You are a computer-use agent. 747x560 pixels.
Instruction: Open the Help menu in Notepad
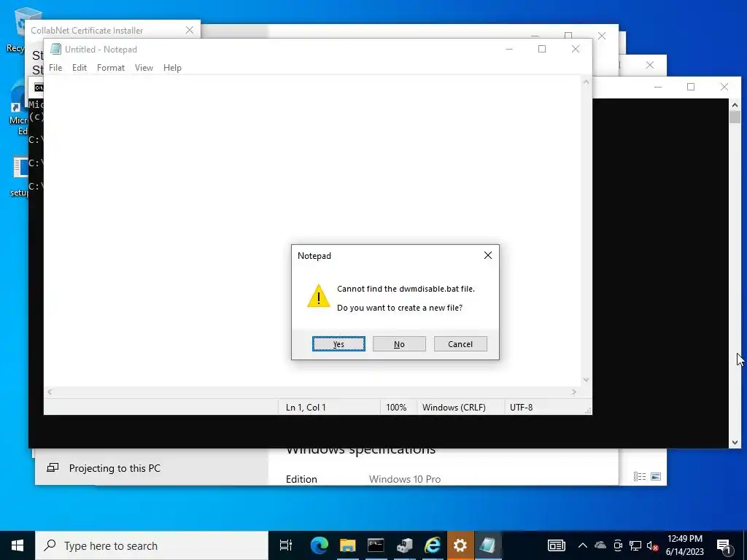[172, 68]
